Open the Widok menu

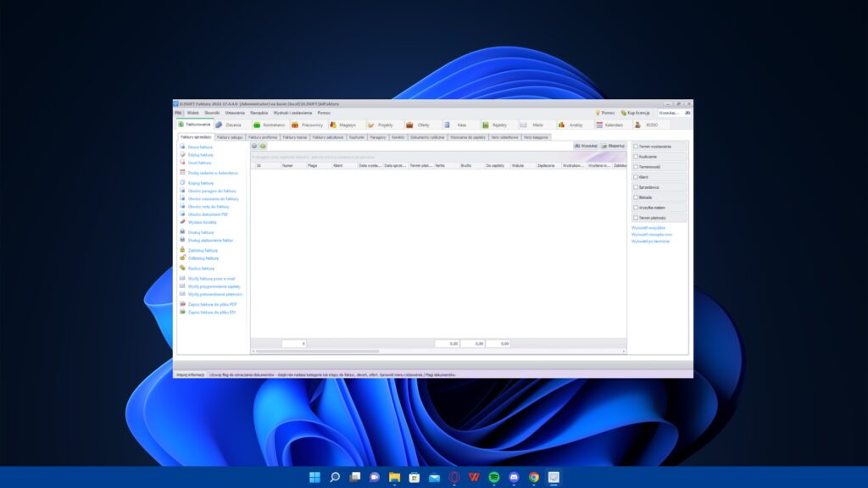pyautogui.click(x=192, y=113)
